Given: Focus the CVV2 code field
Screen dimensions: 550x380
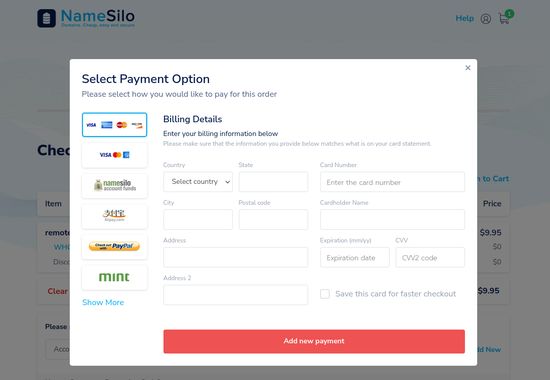Looking at the screenshot, I should click(x=430, y=257).
